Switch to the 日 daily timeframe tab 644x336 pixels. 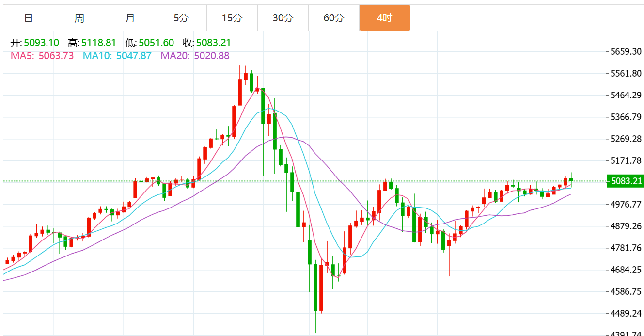29,18
